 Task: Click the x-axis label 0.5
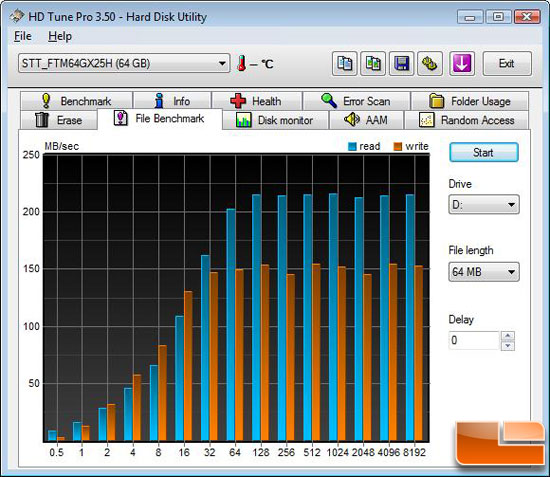click(56, 452)
